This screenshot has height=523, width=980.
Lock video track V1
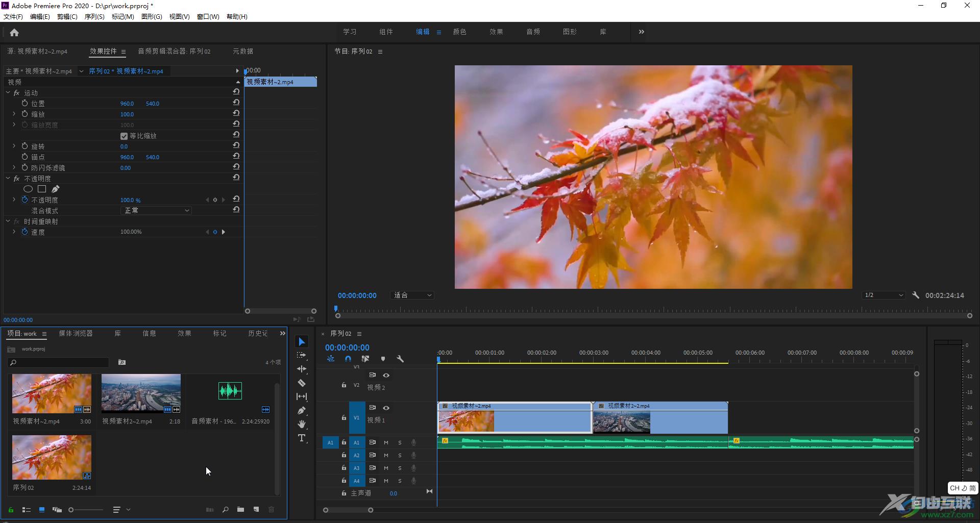pyautogui.click(x=344, y=417)
